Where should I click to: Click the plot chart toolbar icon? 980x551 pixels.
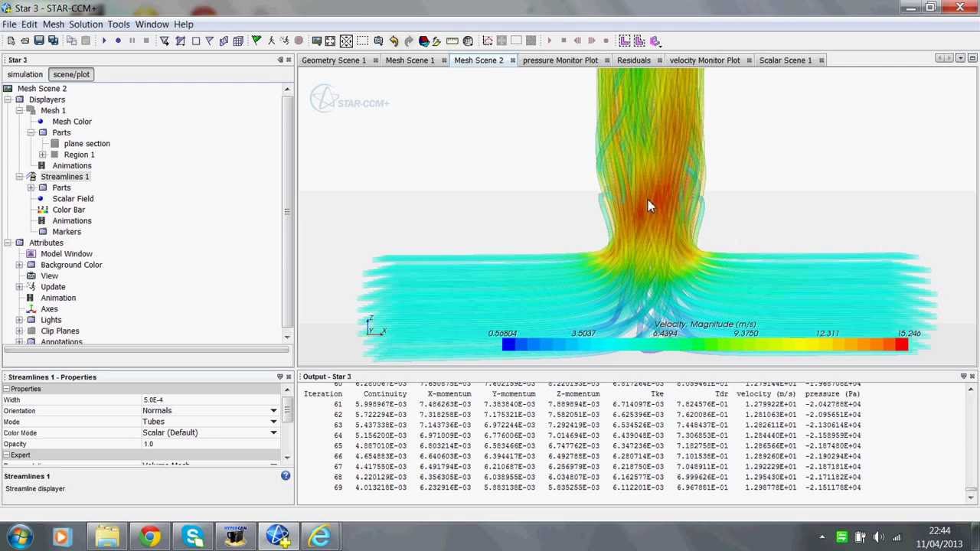click(487, 41)
